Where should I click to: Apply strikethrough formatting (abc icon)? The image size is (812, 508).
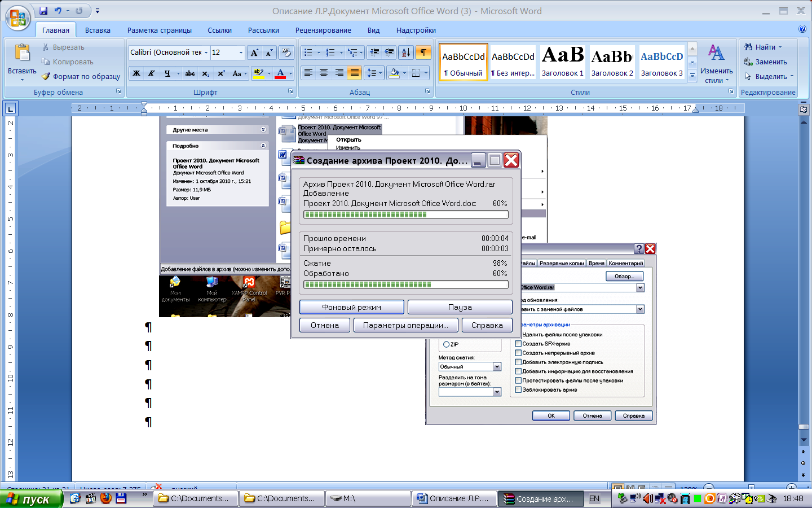click(190, 73)
